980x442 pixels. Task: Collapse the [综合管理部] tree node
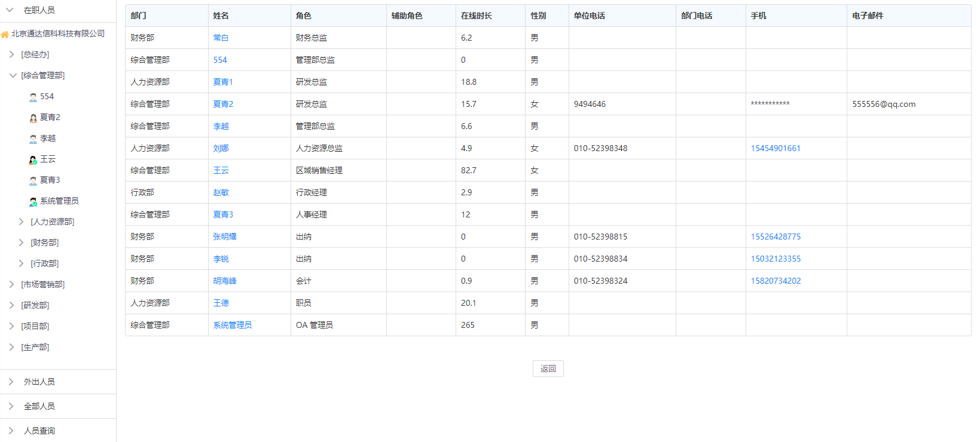pos(13,75)
